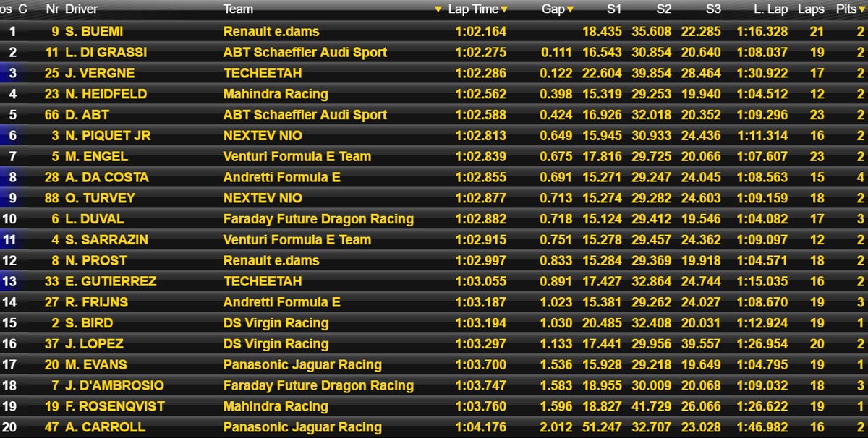Select driver N. HEIDFELD
Viewport: 868px width, 438px height.
pos(106,94)
